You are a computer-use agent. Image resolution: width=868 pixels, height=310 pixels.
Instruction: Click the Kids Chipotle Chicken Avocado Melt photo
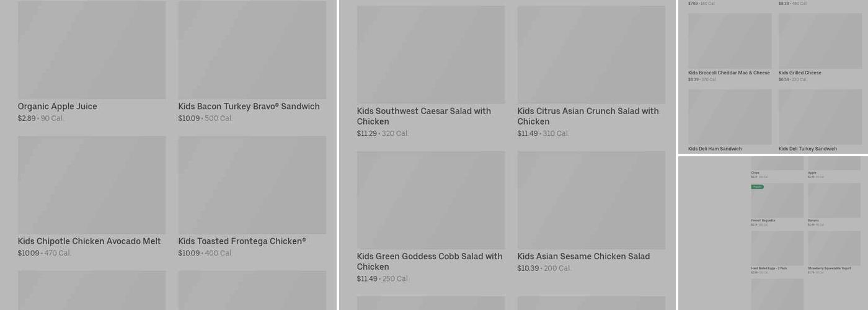point(92,185)
